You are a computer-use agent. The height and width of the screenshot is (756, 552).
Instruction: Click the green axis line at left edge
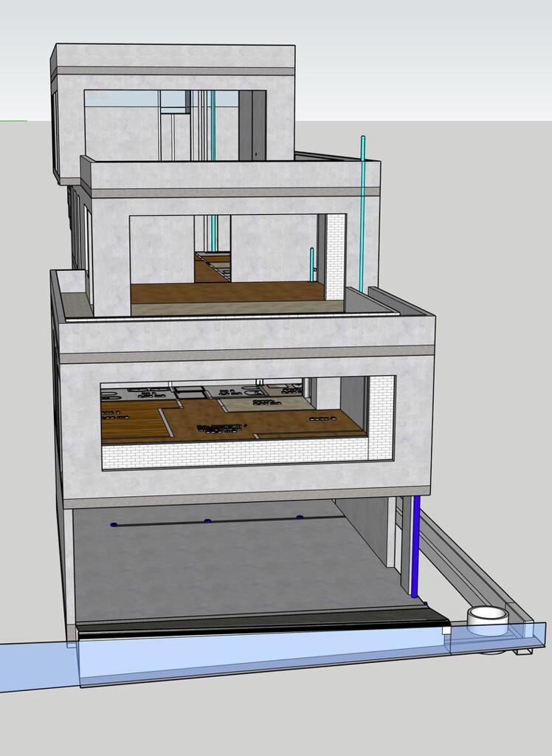(x=13, y=120)
